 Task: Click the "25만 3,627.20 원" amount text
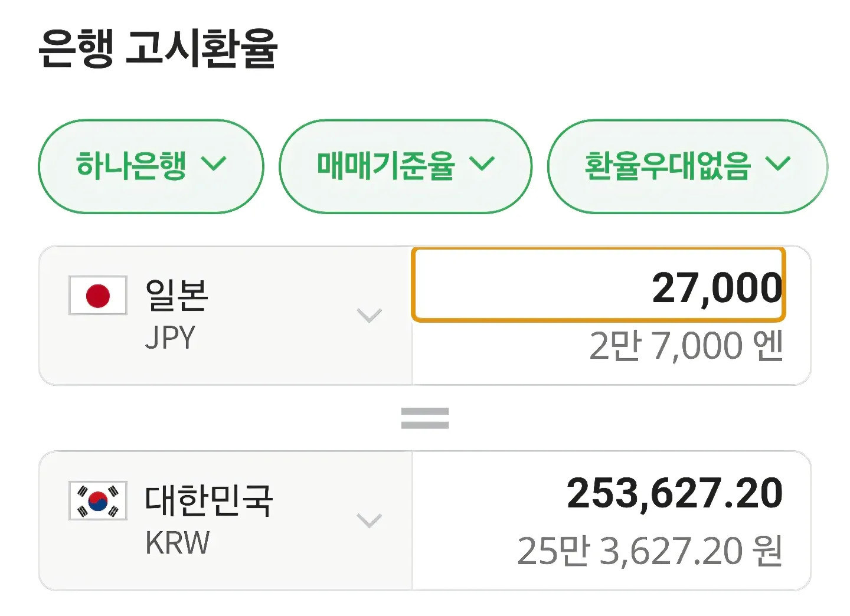click(650, 551)
